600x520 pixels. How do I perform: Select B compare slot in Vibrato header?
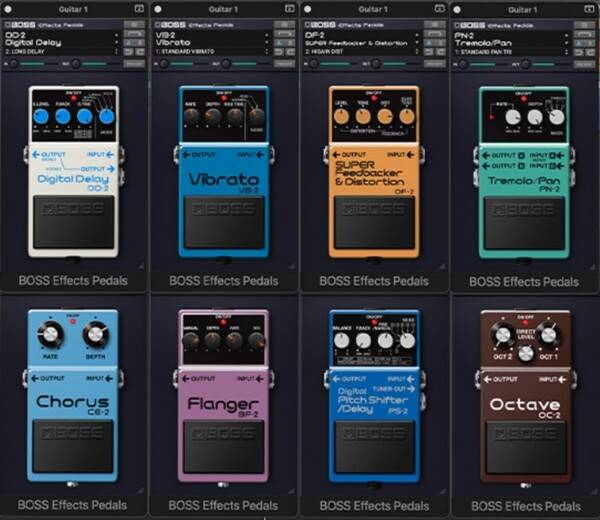[x=290, y=42]
